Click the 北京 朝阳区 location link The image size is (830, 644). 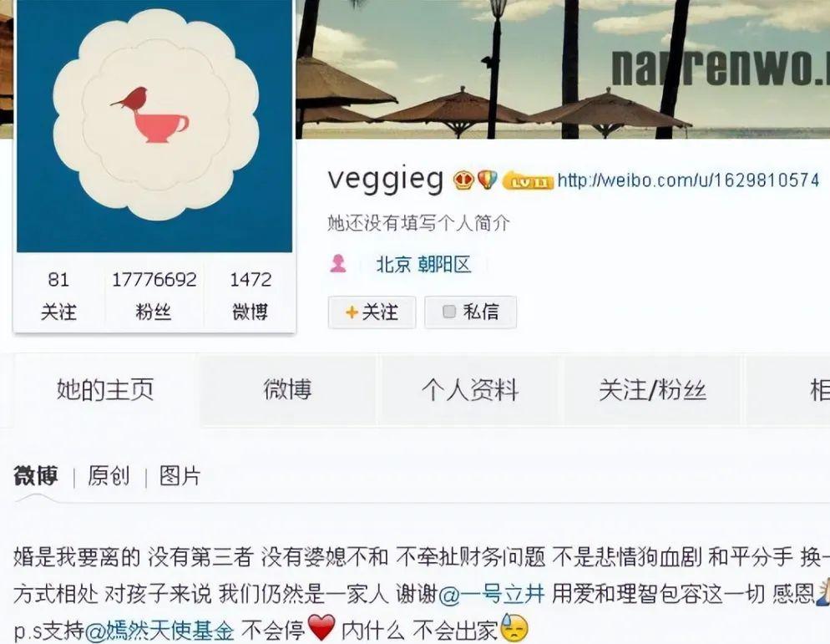click(423, 264)
